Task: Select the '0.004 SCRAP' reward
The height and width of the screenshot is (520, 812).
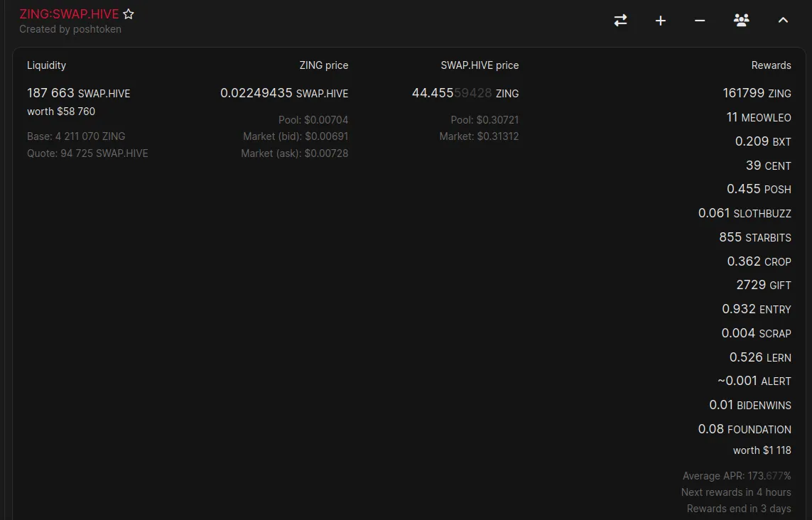Action: [x=756, y=333]
